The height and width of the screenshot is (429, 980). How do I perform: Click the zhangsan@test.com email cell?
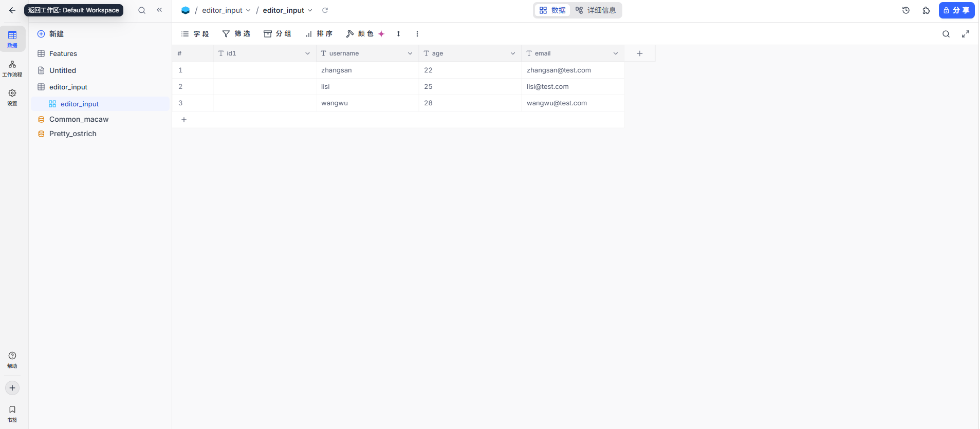(573, 70)
